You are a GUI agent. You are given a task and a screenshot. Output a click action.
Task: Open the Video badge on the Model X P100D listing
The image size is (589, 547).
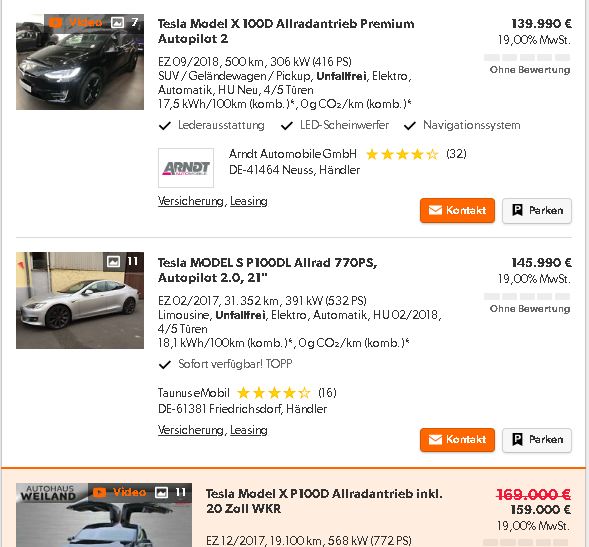(x=119, y=492)
